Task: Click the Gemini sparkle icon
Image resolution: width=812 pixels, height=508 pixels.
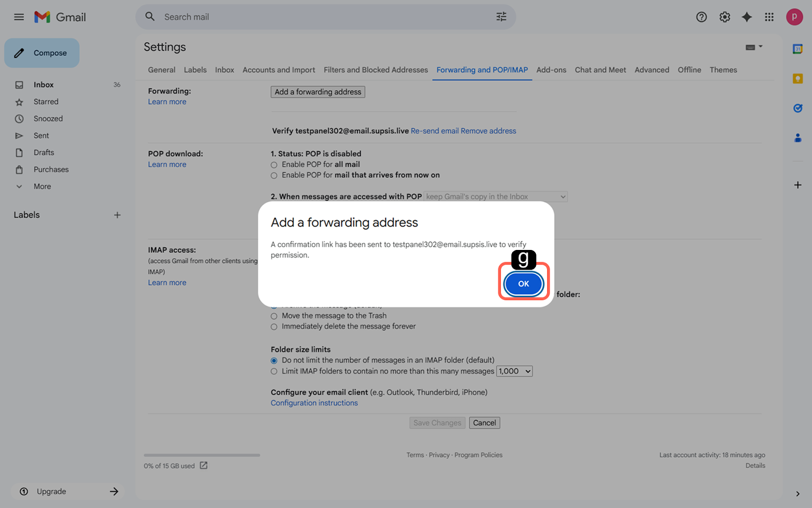Action: pos(747,17)
